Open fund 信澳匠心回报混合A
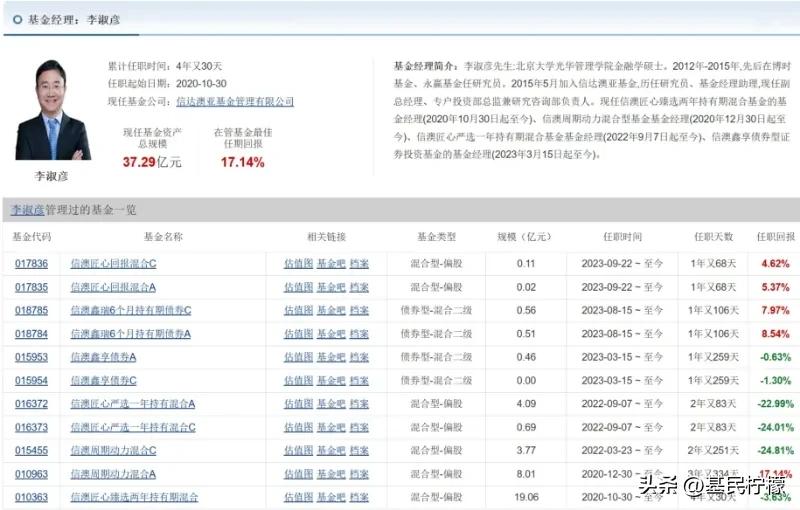The height and width of the screenshot is (510, 800). pyautogui.click(x=113, y=287)
